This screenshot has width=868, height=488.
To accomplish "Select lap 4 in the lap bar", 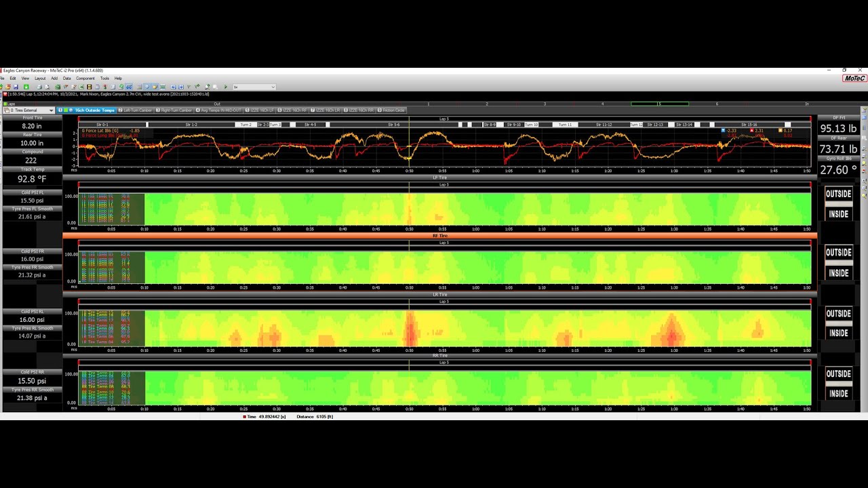I will pyautogui.click(x=603, y=104).
